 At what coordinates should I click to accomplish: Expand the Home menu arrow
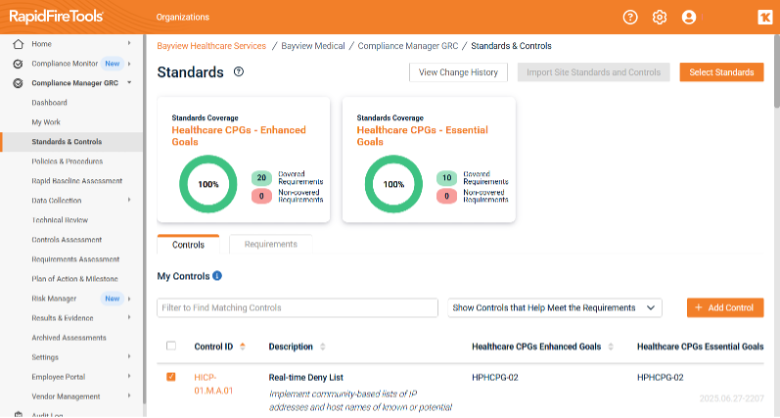[x=129, y=43]
